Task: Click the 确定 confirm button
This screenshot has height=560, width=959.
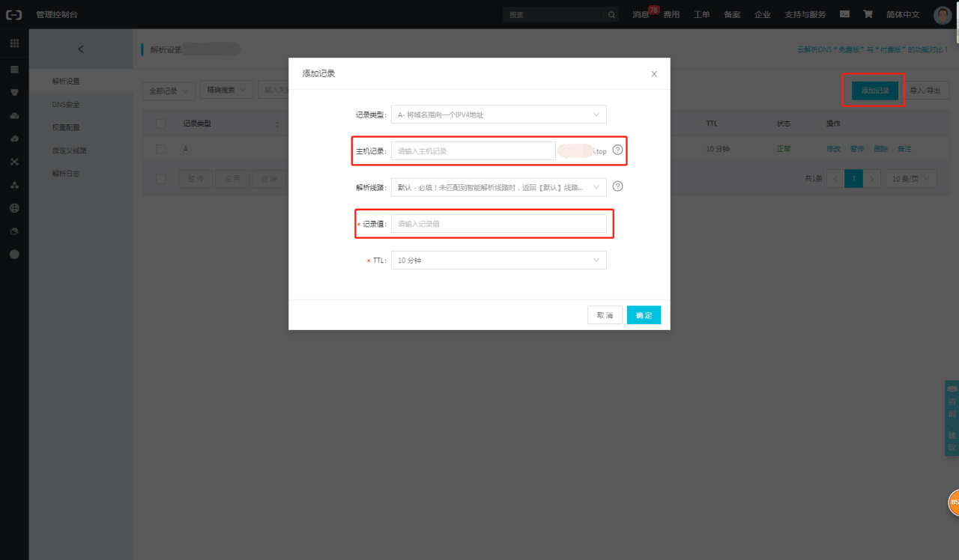Action: [x=644, y=315]
